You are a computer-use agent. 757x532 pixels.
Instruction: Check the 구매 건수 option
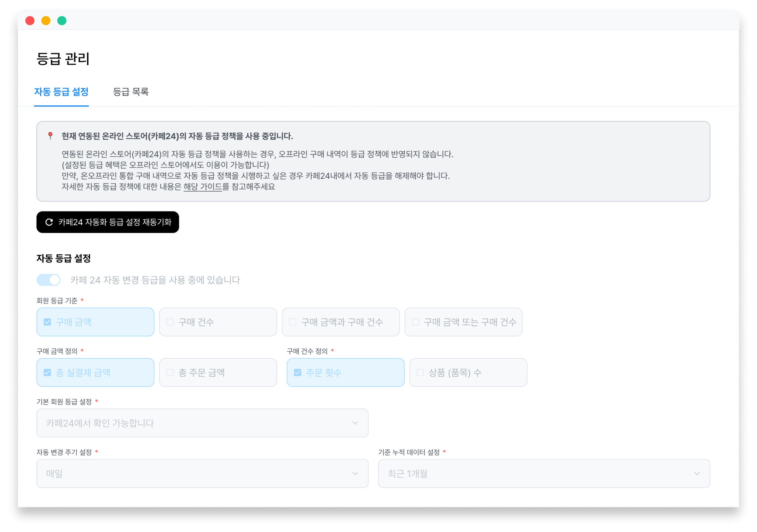coord(218,322)
